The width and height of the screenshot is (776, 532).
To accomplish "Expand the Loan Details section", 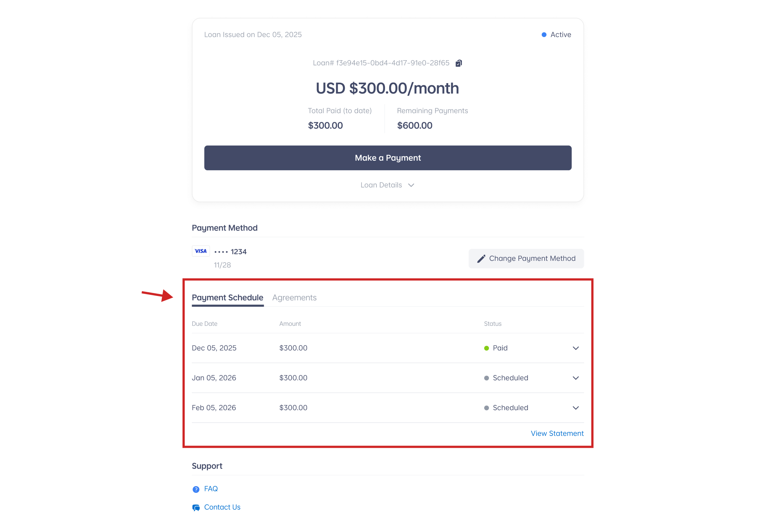I will (387, 185).
